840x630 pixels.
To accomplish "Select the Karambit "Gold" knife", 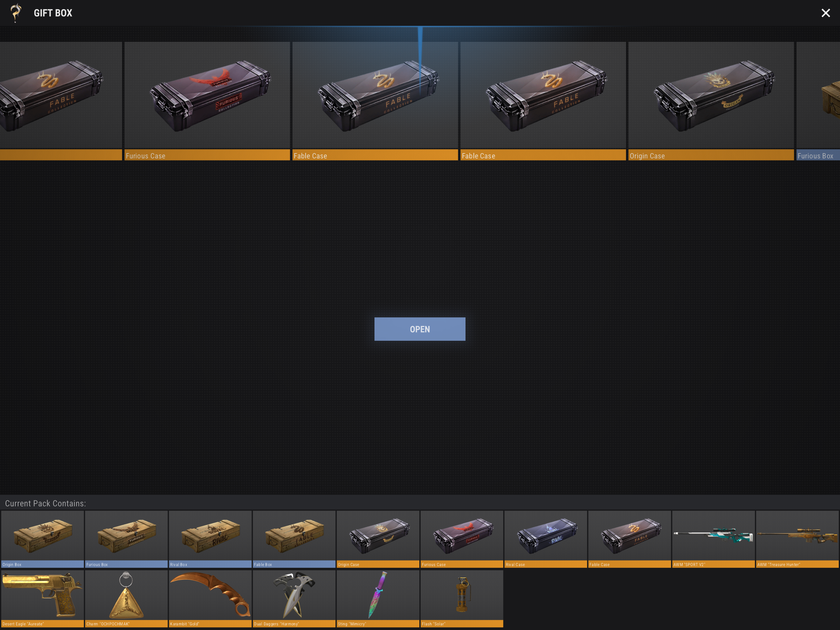I will coord(210,598).
